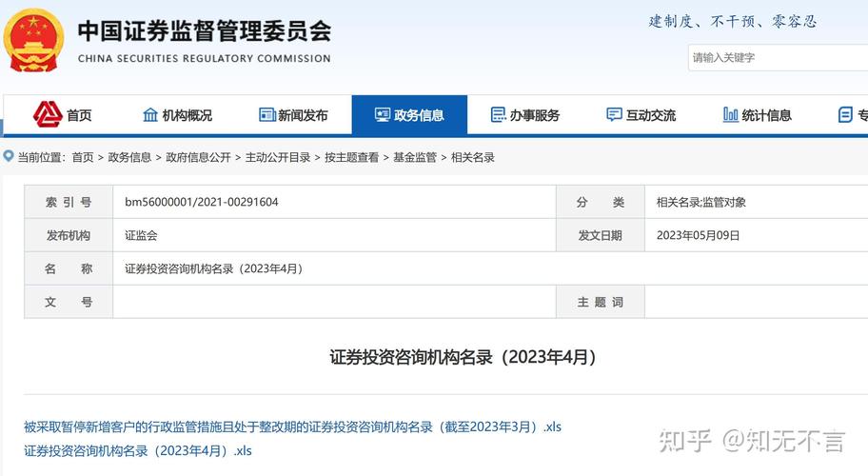Image resolution: width=868 pixels, height=476 pixels.
Task: Select index number bm56000001/2021-00291604
Action: (x=202, y=202)
